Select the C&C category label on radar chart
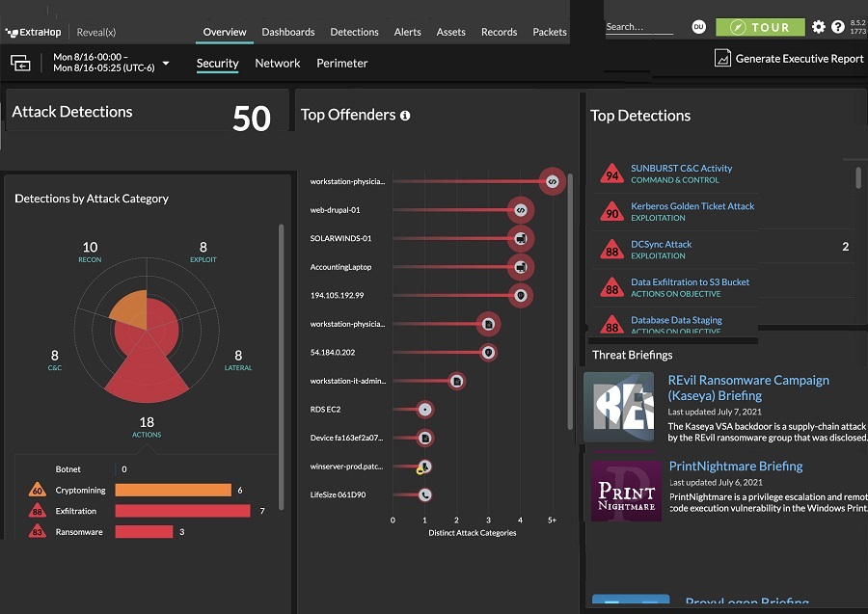Viewport: 868px width, 614px height. click(54, 360)
